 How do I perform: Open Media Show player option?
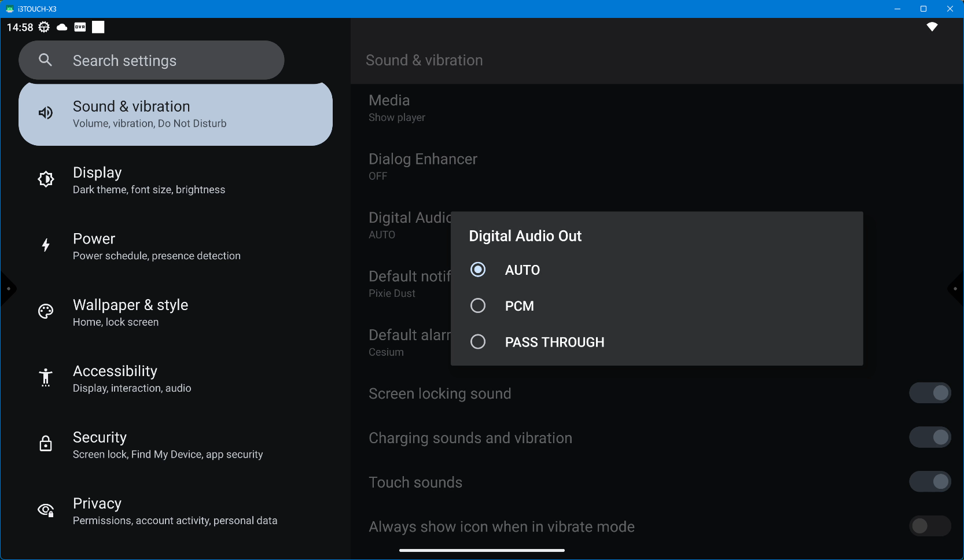point(397,108)
